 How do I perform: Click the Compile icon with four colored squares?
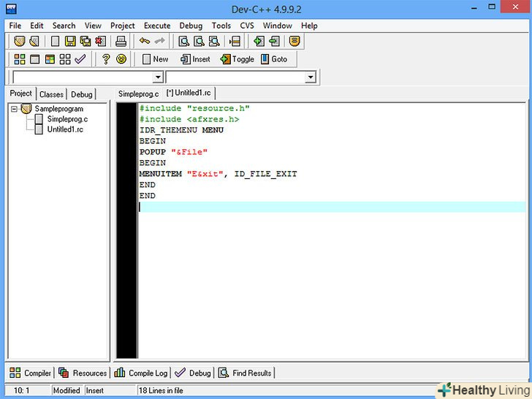(20, 59)
